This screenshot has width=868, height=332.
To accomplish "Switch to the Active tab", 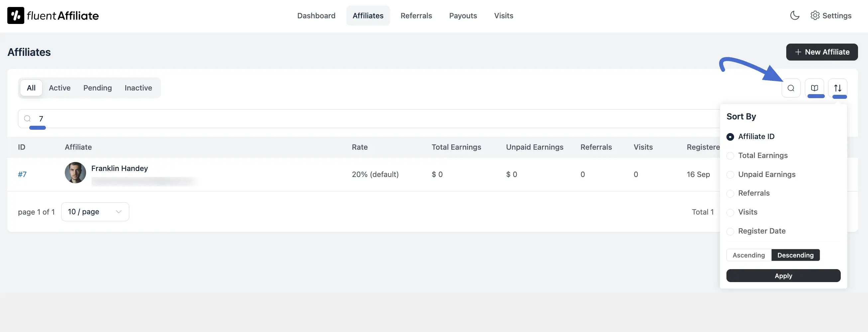I will [x=59, y=88].
